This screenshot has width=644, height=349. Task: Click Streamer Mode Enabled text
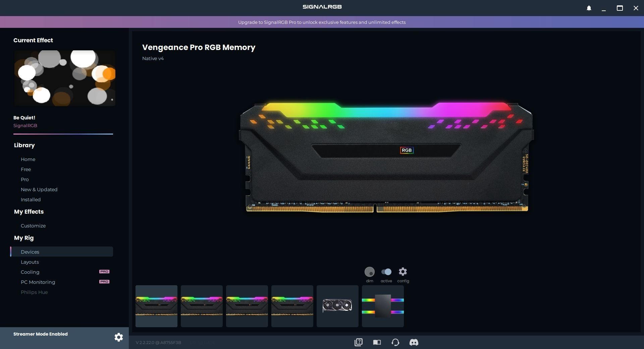tap(41, 334)
